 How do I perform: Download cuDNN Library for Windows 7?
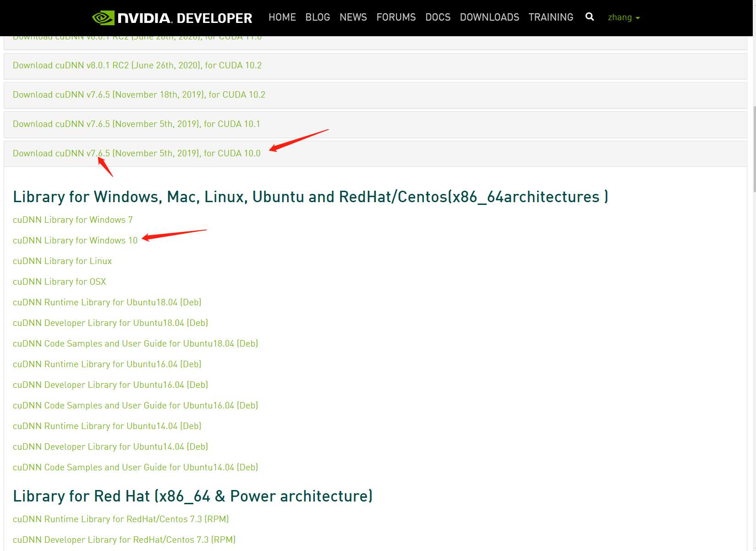(73, 220)
